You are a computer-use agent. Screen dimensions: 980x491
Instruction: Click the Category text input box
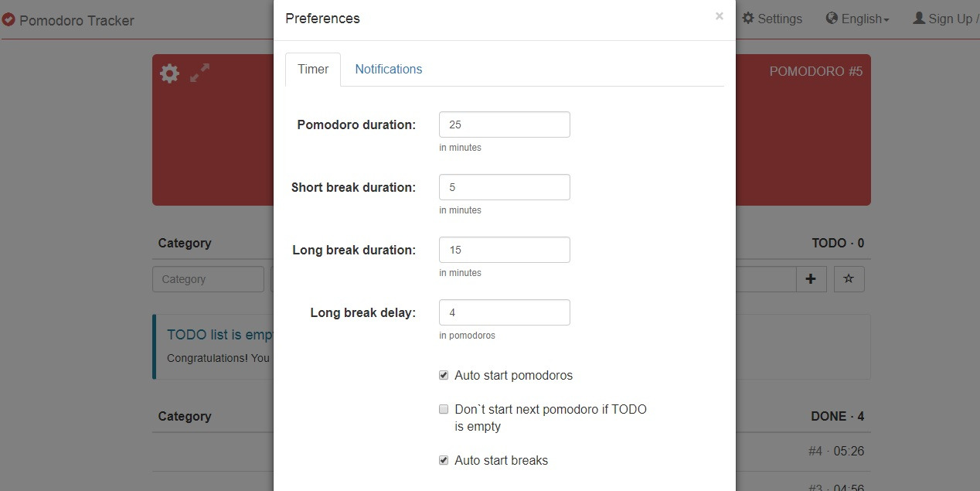click(x=208, y=279)
